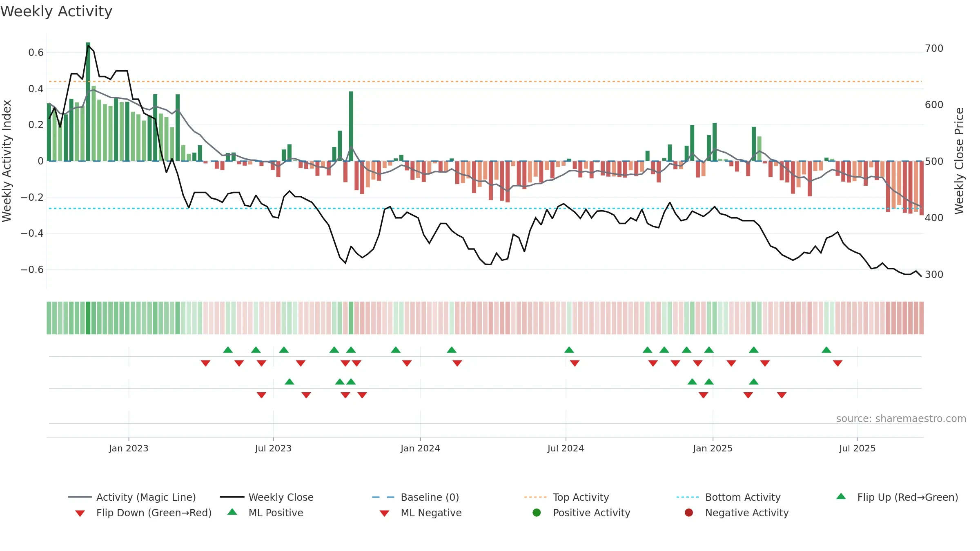
Task: Select the flip-up marker just after Jul 2024
Action: tap(569, 350)
